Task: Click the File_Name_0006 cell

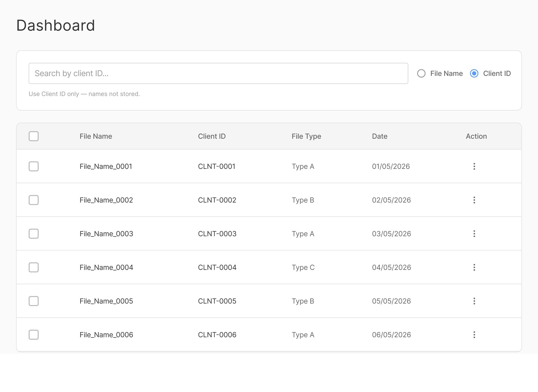Action: point(106,335)
